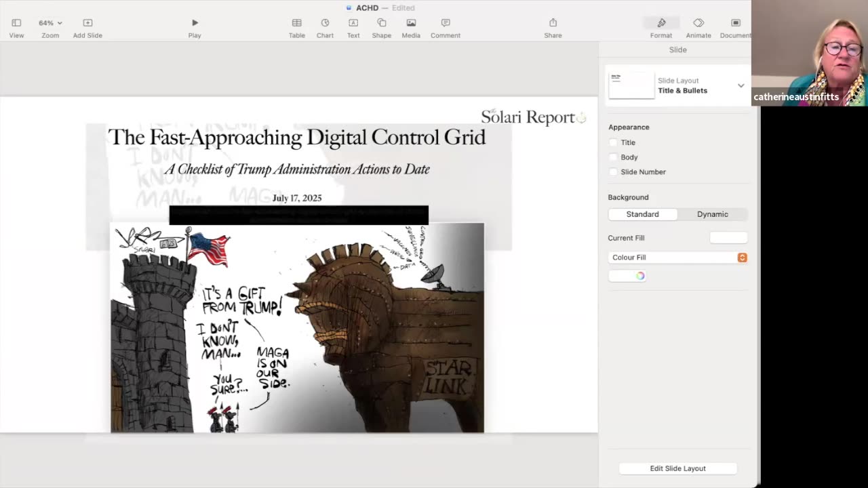This screenshot has height=488, width=868.
Task: Enable the Body checkbox
Action: (614, 157)
